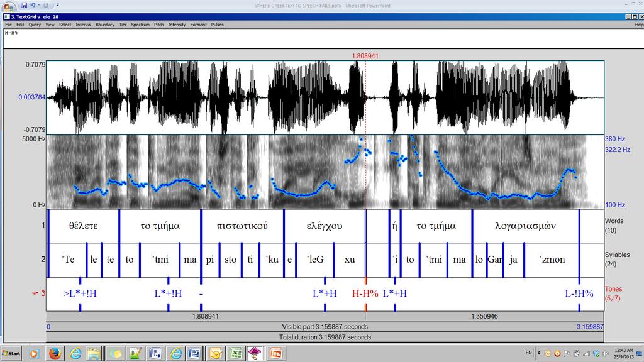This screenshot has height=362, width=644.
Task: Click the power plug tray icon
Action: pos(577,353)
